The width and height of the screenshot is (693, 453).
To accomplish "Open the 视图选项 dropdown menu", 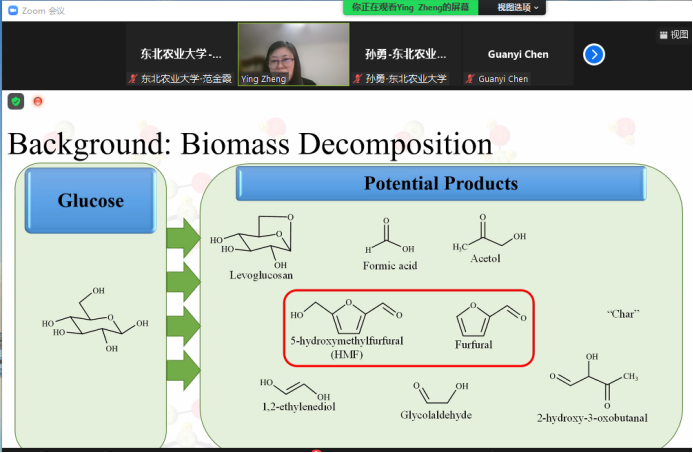I will (520, 7).
